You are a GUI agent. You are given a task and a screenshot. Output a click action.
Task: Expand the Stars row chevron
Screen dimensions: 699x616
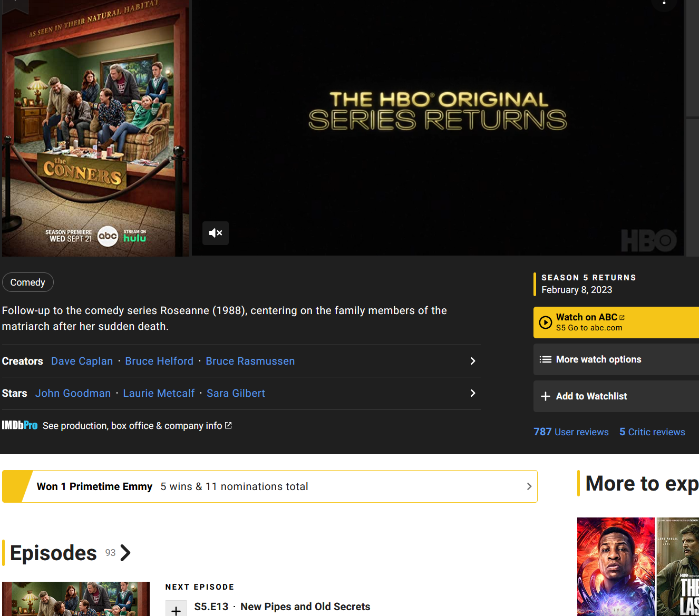pos(472,393)
